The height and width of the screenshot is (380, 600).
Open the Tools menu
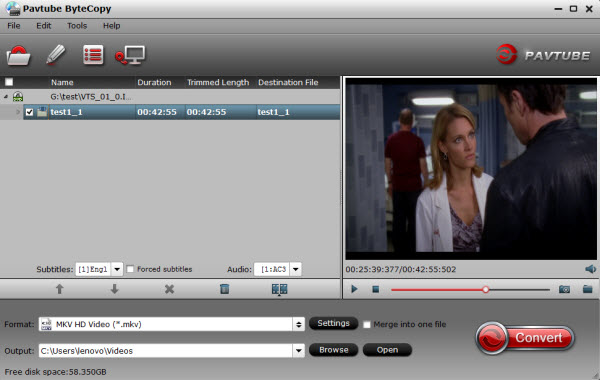point(77,26)
